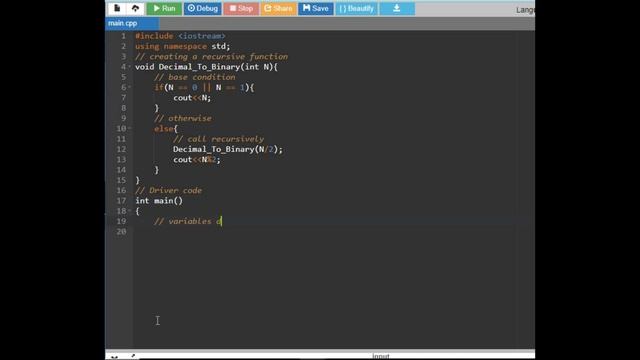
Task: Click the download icon button
Action: coord(397,8)
